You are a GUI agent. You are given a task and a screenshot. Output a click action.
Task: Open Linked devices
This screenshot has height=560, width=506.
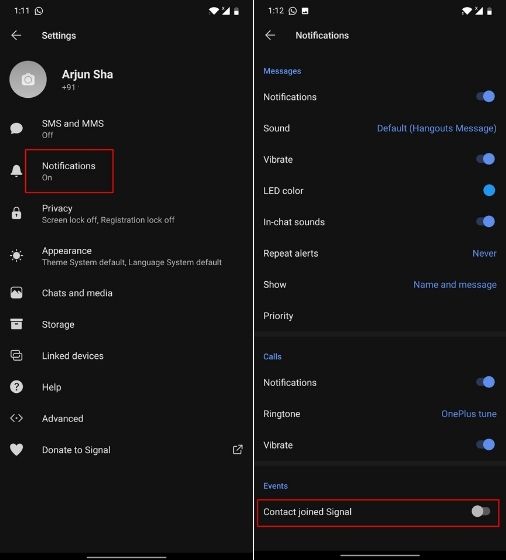[126, 356]
